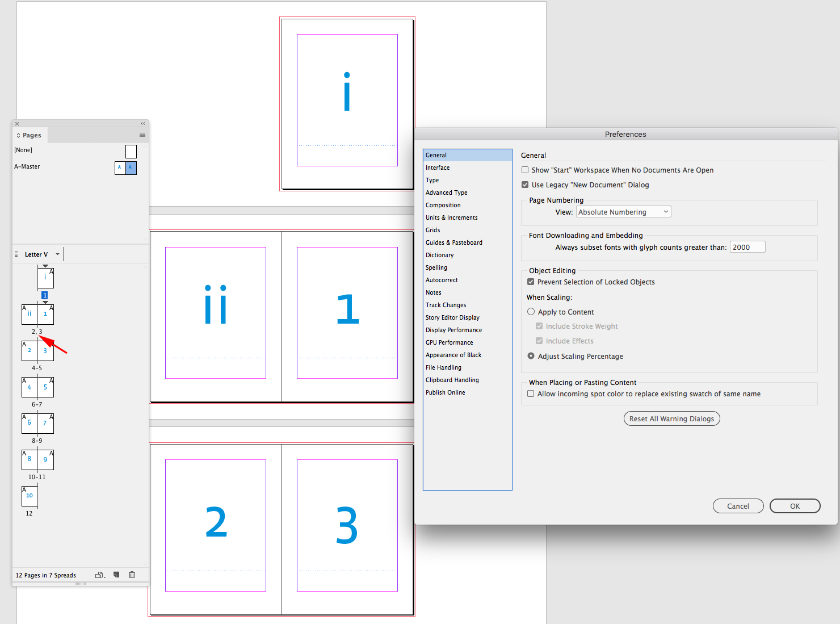Screen dimensions: 840x624
Task: Check Allow incoming spot color to replace swatch
Action: point(531,393)
